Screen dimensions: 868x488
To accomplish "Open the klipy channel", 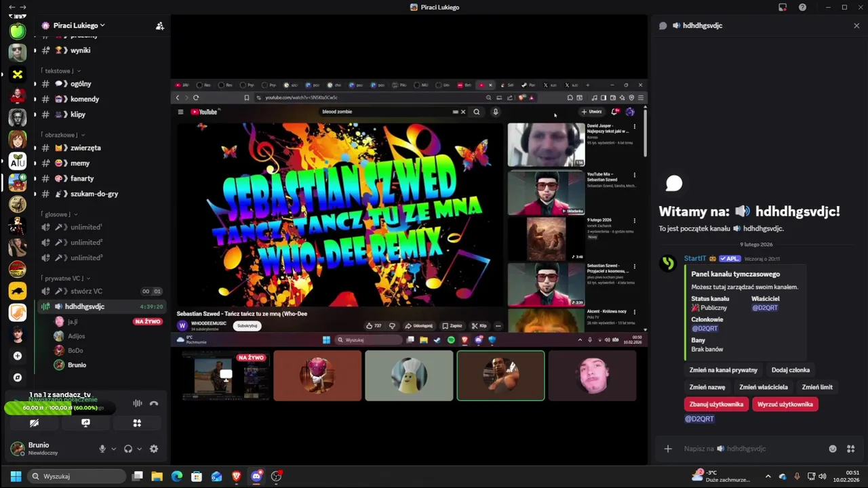I will [100, 115].
